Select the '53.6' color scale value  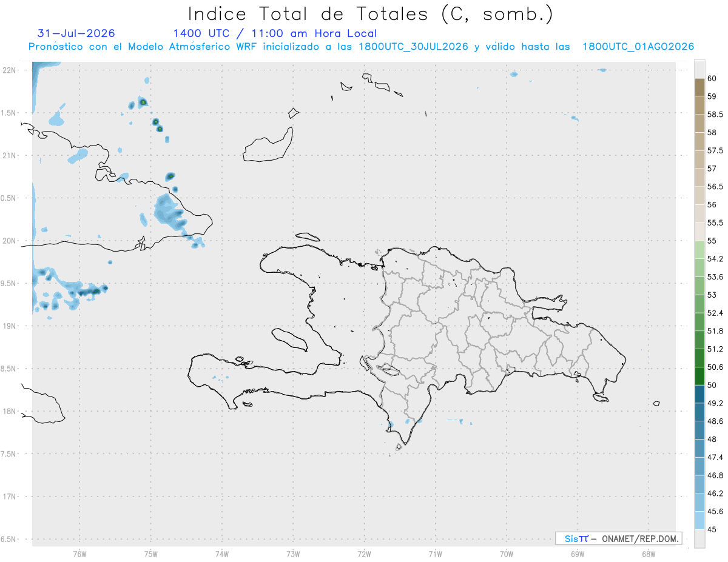715,277
